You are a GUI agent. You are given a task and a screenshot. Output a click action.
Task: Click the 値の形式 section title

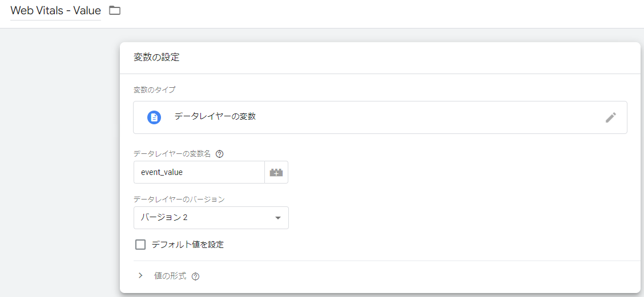(170, 276)
